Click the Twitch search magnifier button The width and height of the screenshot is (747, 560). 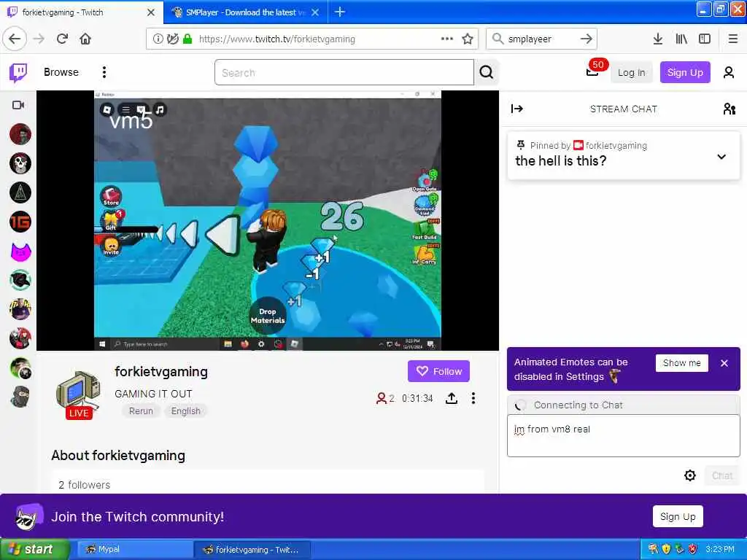point(486,72)
